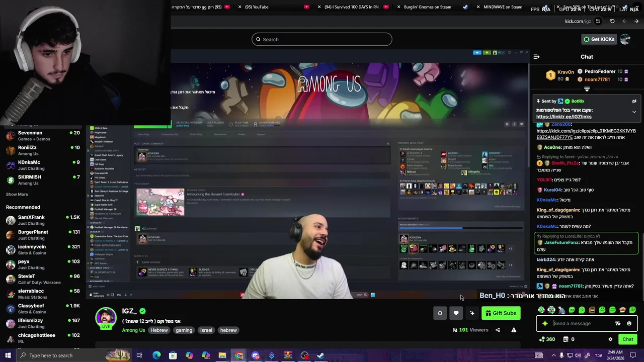This screenshot has height=362, width=644.
Task: Click the Kick search box
Action: (322, 39)
